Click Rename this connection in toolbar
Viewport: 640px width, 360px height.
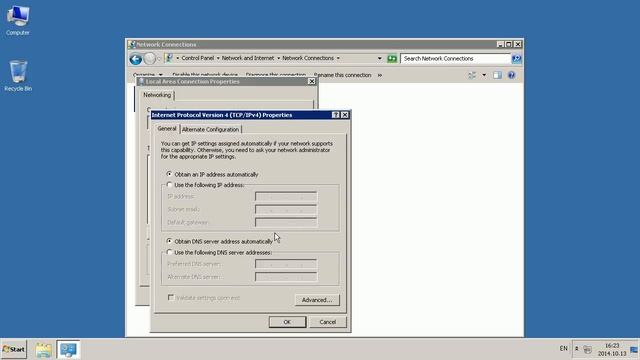coord(342,75)
